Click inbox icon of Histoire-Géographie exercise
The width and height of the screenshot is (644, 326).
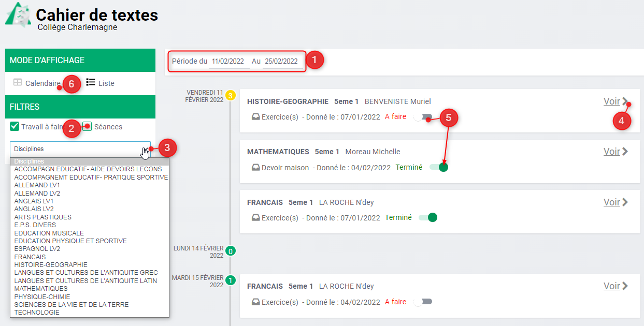tap(255, 117)
